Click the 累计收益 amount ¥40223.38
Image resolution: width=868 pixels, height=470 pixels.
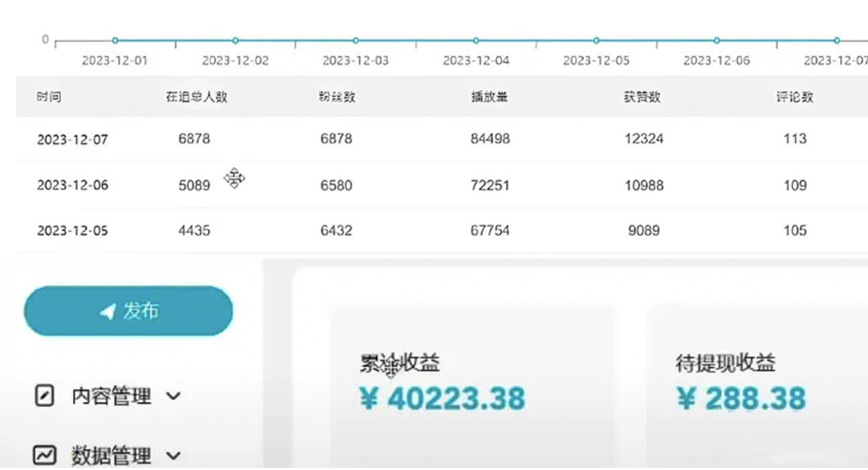(x=442, y=399)
